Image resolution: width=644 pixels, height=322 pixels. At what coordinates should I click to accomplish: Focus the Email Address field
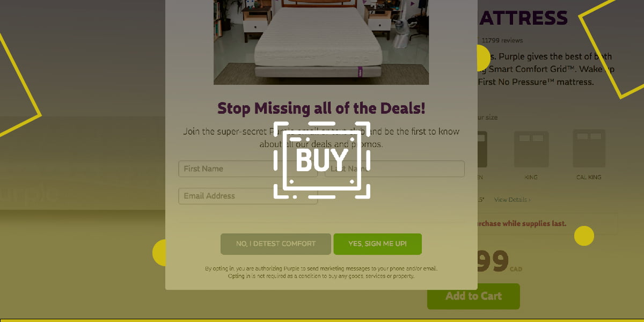point(248,196)
